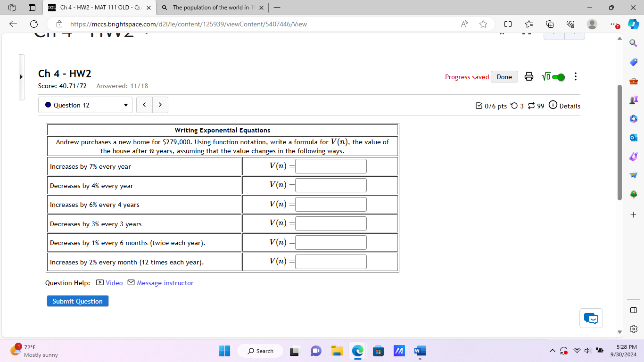The height and width of the screenshot is (362, 644).
Task: Open taskbar Task View icon
Action: click(295, 351)
